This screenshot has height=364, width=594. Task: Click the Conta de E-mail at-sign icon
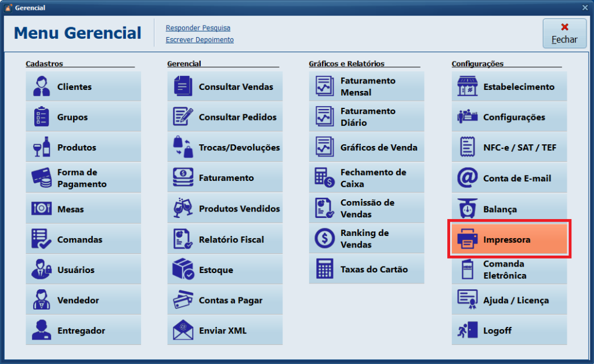(x=467, y=178)
